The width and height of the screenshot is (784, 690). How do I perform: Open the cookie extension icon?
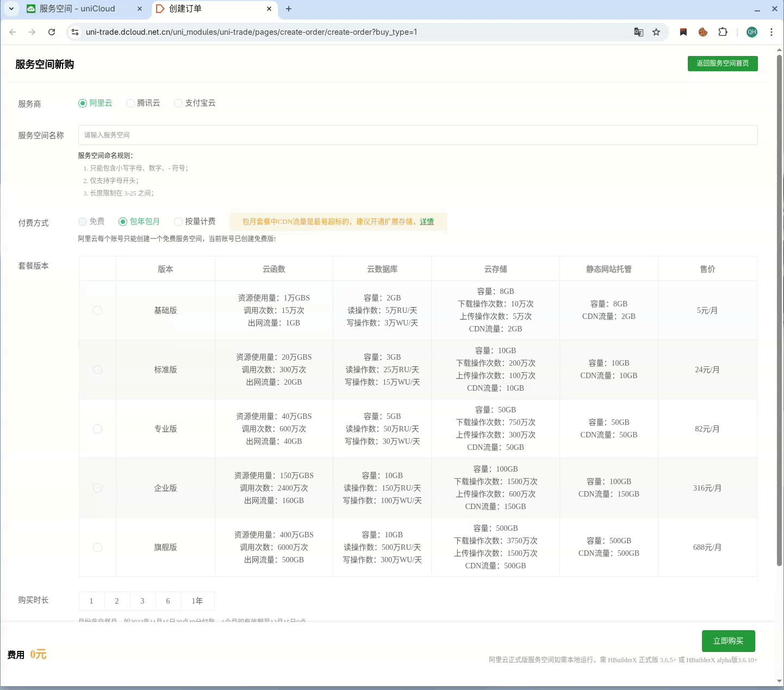703,32
